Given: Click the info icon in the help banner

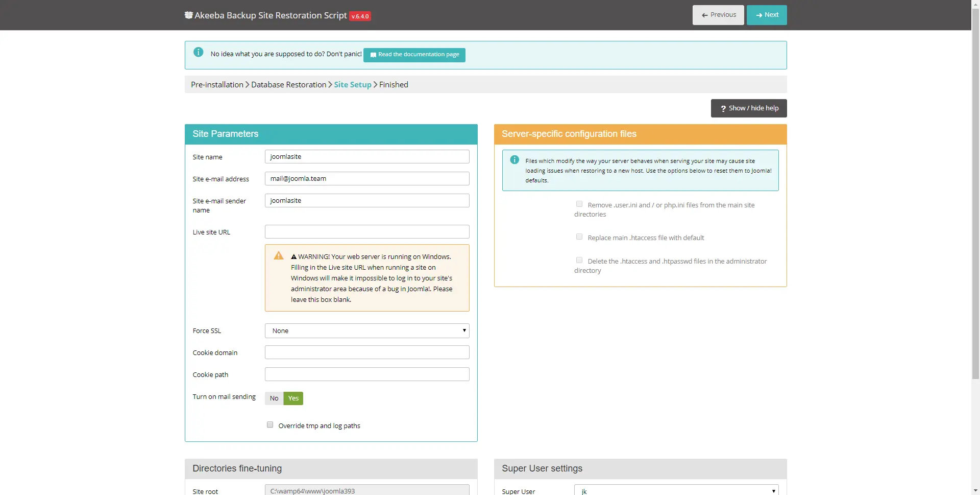Looking at the screenshot, I should click(199, 52).
